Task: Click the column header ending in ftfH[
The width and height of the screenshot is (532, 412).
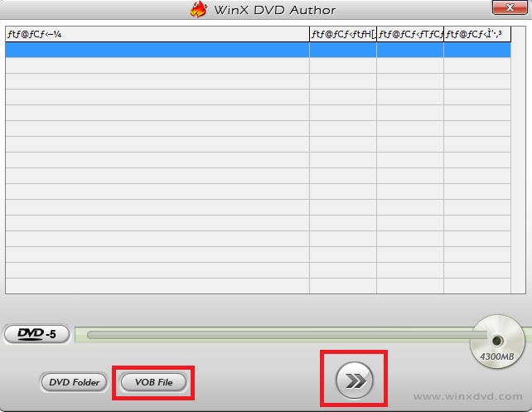Action: coord(343,34)
